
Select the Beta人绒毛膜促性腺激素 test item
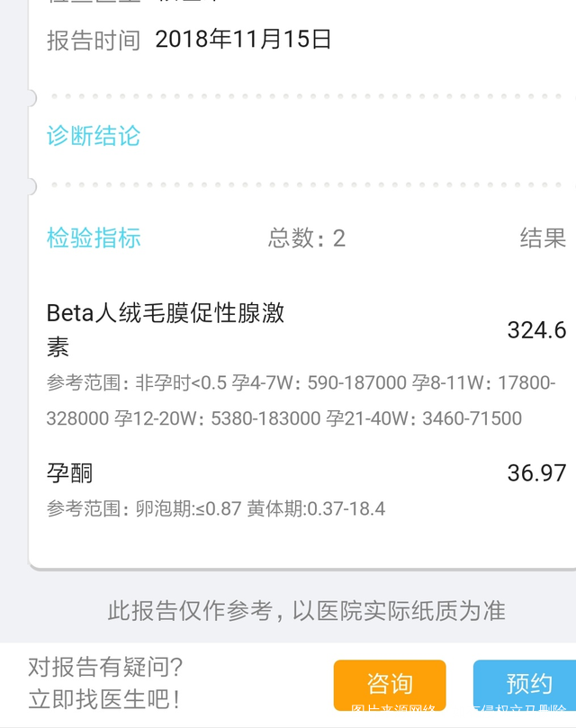tap(166, 328)
